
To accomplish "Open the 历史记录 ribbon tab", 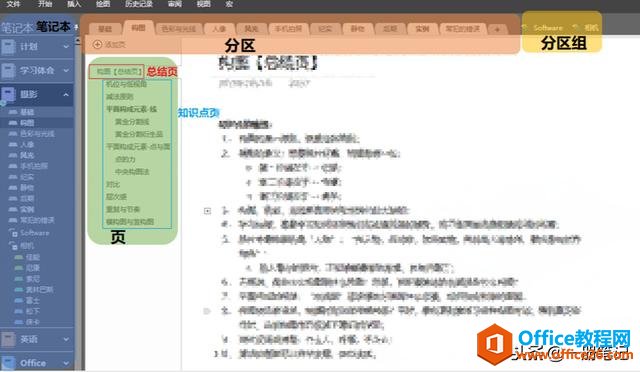I will 139,4.
